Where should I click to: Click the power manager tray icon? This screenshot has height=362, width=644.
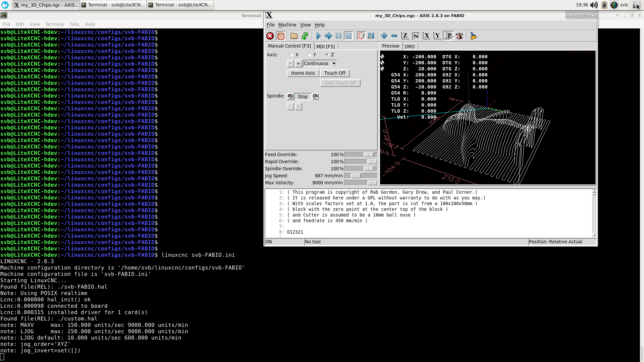coord(604,5)
